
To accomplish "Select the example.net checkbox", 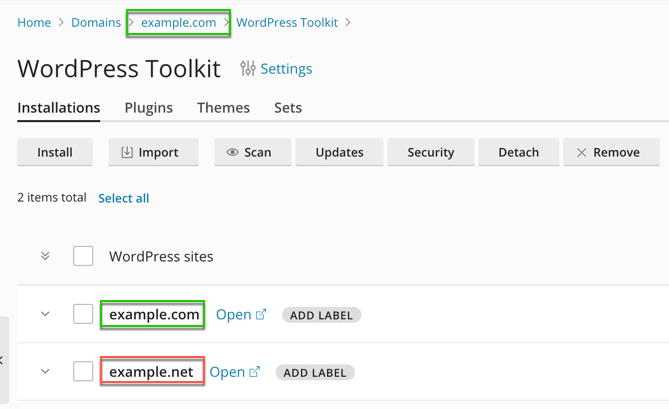I will point(83,371).
